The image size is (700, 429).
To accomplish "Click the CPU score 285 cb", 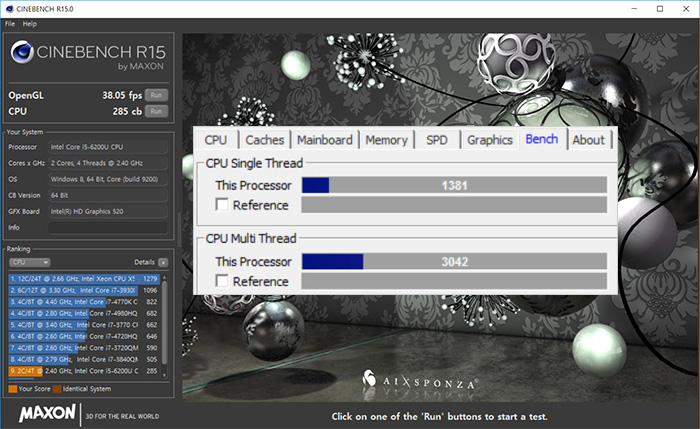I will point(127,111).
